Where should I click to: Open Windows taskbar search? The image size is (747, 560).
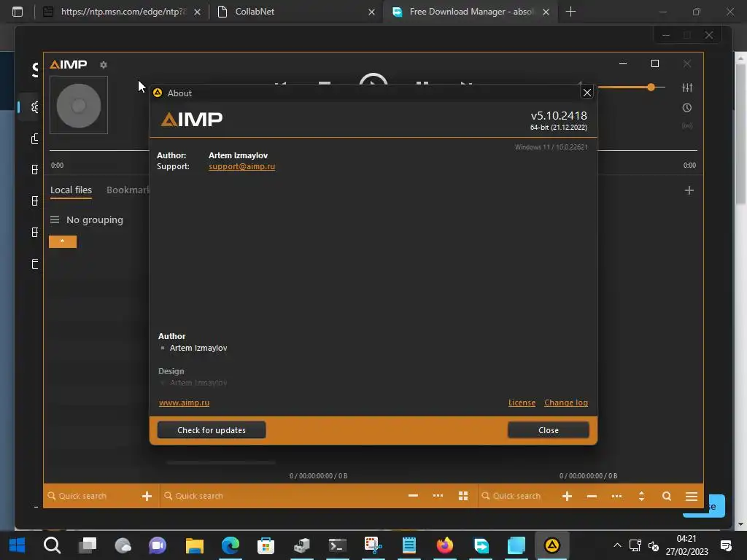coord(52,545)
